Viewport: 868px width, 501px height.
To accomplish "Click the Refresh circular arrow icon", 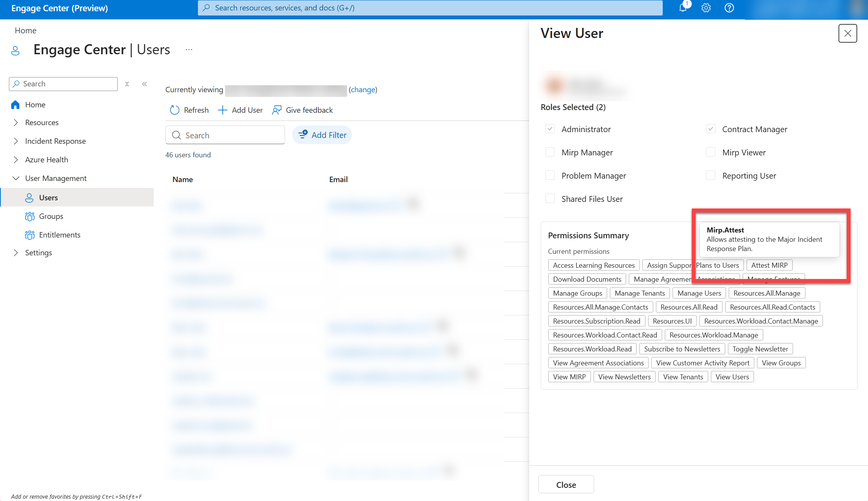I will pos(175,110).
